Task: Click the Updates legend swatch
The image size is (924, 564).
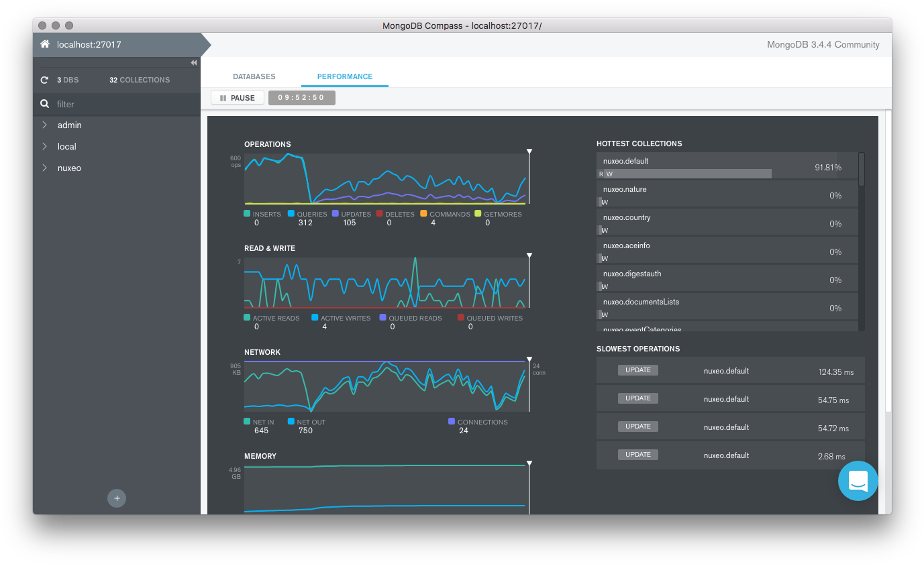Action: (x=335, y=214)
